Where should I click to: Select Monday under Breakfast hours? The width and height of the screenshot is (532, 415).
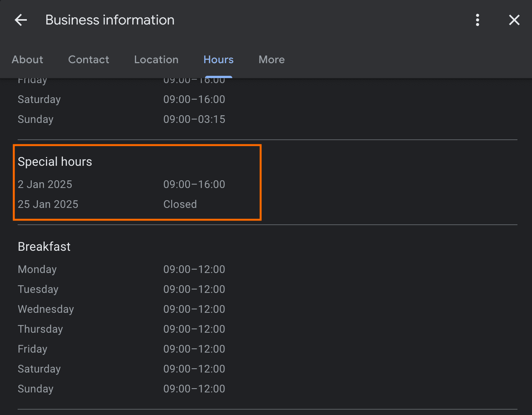tap(37, 270)
